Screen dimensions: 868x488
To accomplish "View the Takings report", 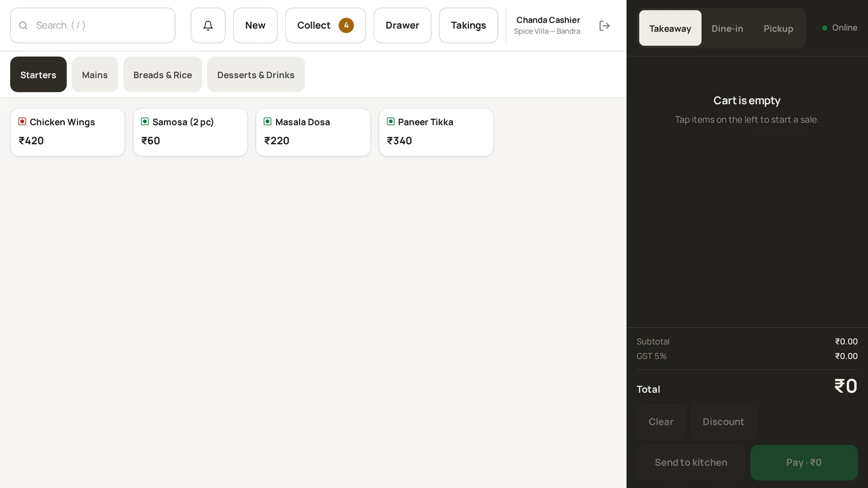I will click(x=468, y=26).
